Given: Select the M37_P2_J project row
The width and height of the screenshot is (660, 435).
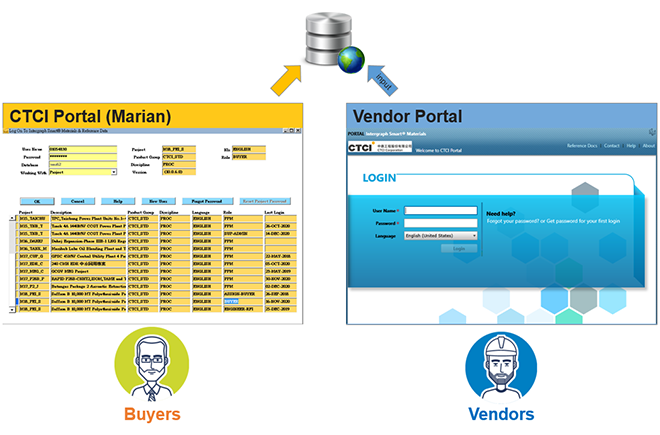Looking at the screenshot, I should [x=157, y=286].
